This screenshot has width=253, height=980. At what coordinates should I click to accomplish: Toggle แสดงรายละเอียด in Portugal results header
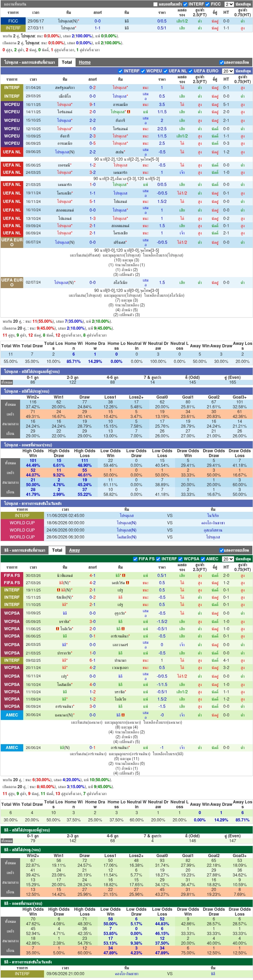coord(221,62)
